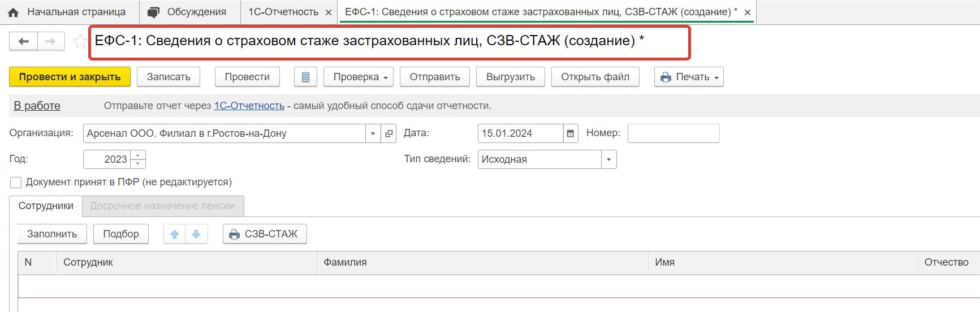Go forward with the right arrow button
This screenshot has width=980, height=312.
[51, 41]
